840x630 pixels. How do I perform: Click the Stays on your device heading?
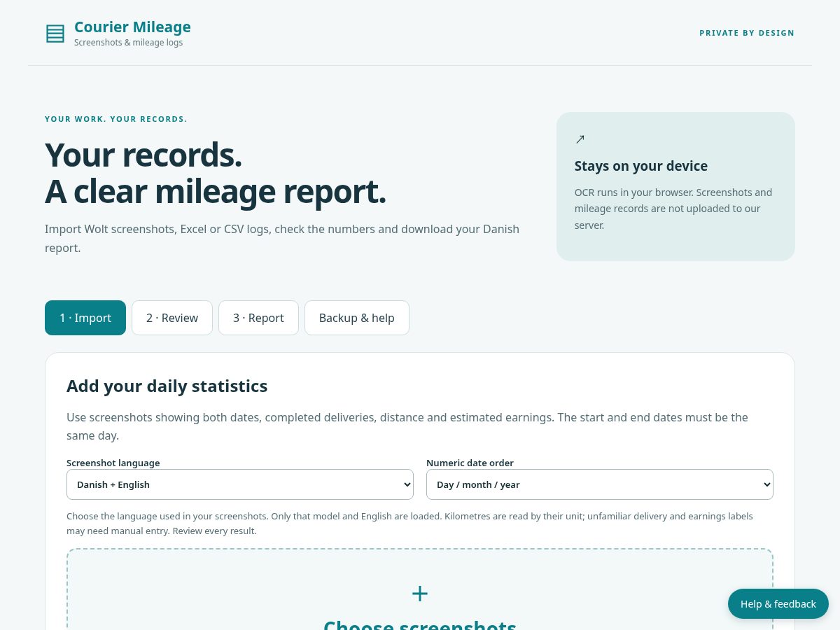pyautogui.click(x=641, y=166)
